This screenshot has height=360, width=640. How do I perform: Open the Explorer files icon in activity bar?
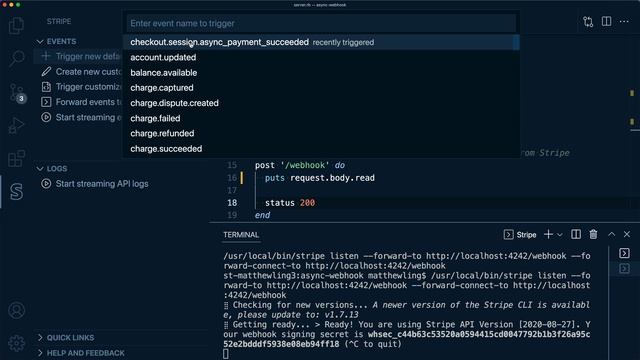coord(16,25)
